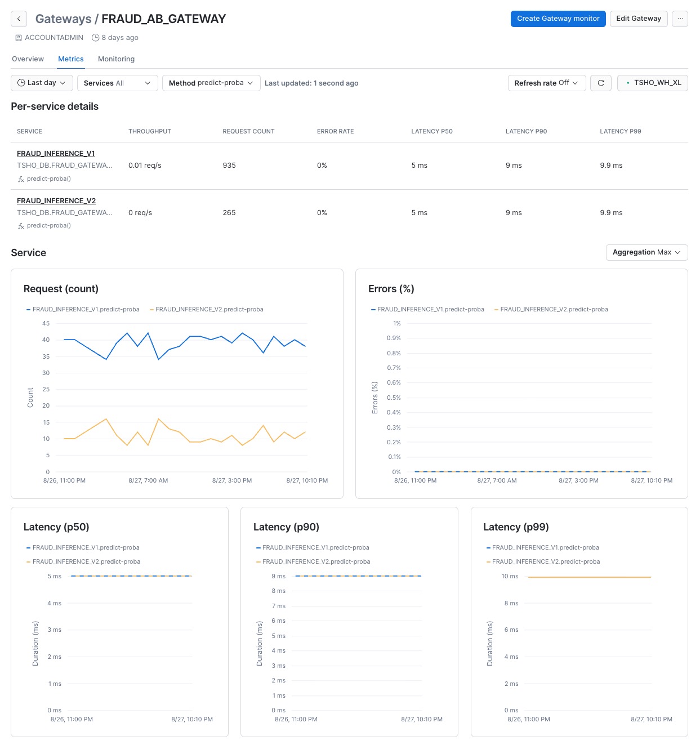Click the LATENCY P50 column header
This screenshot has height=745, width=700.
coord(432,131)
